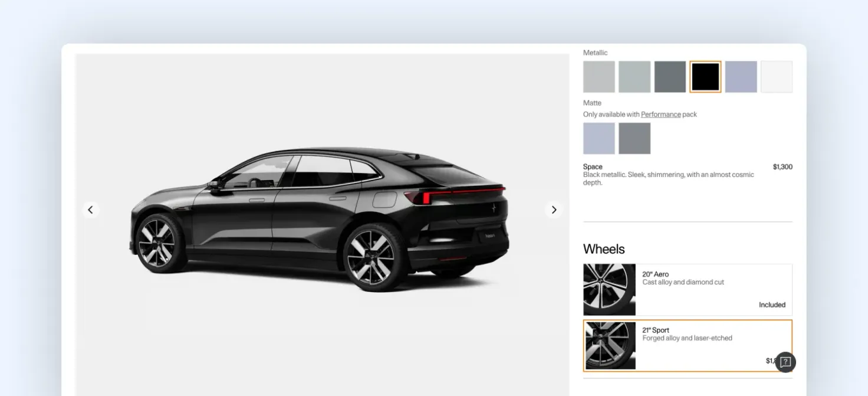This screenshot has height=396, width=868.
Task: Click the Wheels section heading
Action: (604, 249)
